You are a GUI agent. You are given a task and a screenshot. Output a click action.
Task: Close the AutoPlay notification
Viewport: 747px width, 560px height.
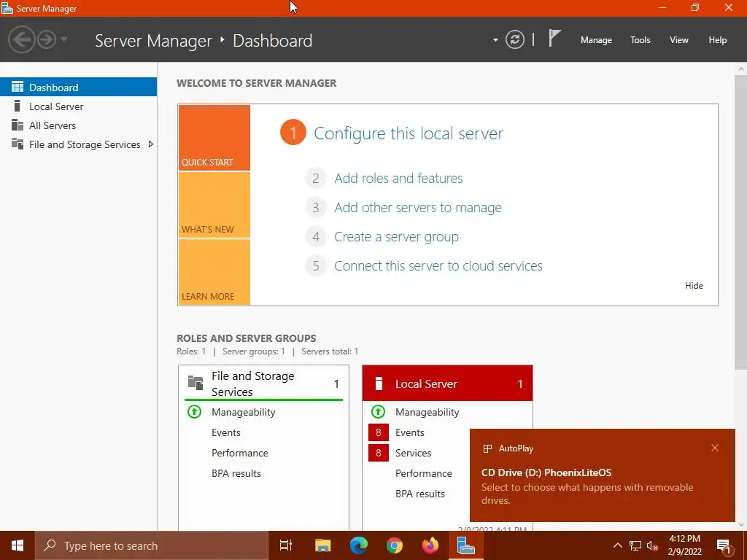[x=715, y=448]
